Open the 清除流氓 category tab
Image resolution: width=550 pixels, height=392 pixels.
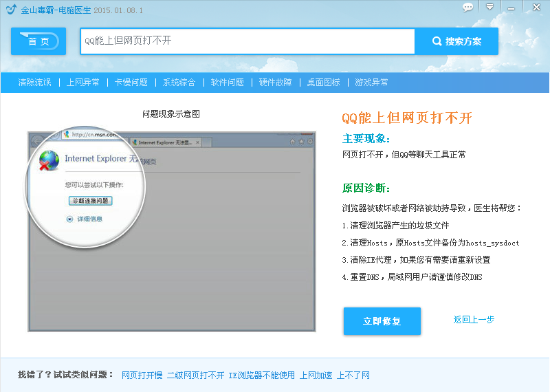click(x=35, y=83)
